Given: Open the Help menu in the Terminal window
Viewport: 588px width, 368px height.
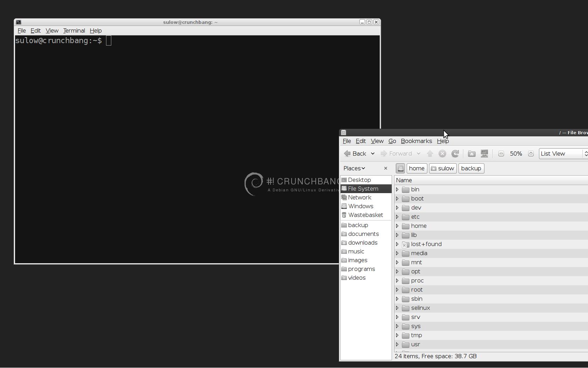Looking at the screenshot, I should pos(96,30).
